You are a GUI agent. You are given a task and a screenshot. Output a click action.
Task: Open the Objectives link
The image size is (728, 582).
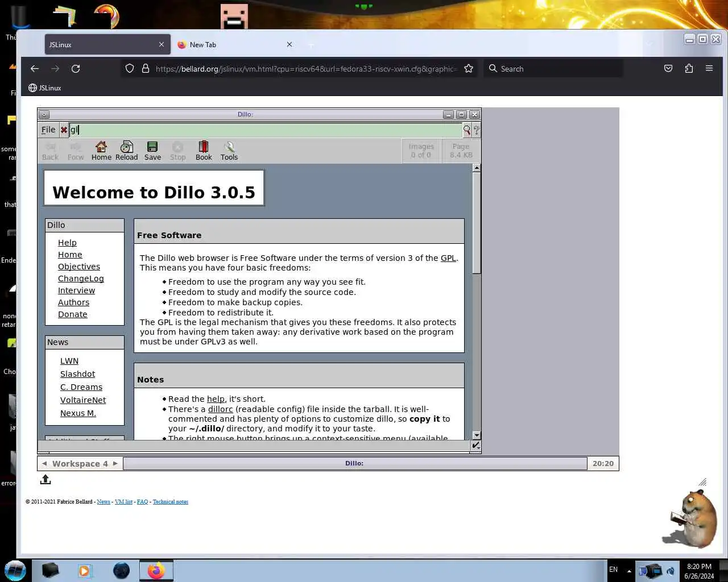coord(79,267)
